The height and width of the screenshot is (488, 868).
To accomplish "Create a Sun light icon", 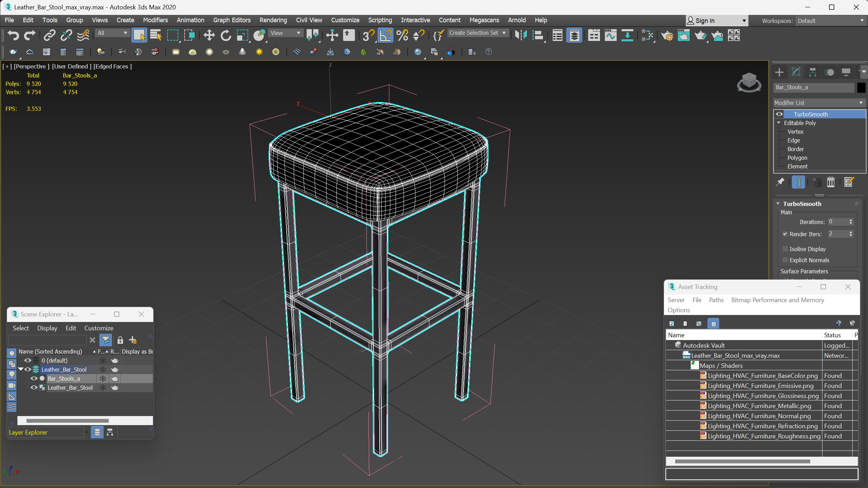I will pos(259,52).
